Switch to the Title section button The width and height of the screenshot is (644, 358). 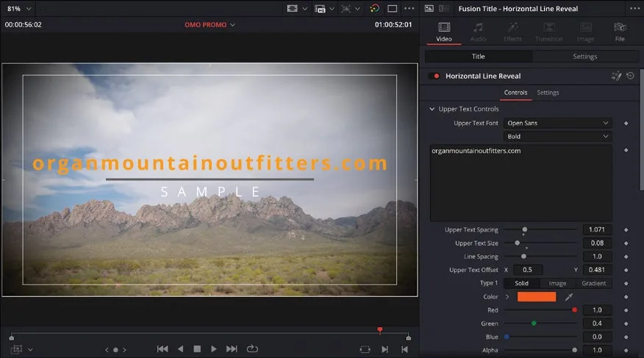[478, 57]
